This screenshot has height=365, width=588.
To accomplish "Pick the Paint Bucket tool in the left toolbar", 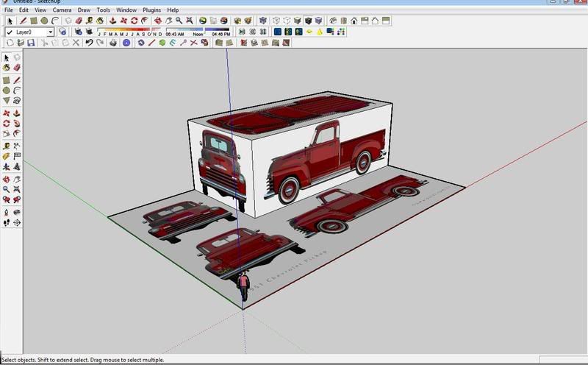I will 7,67.
